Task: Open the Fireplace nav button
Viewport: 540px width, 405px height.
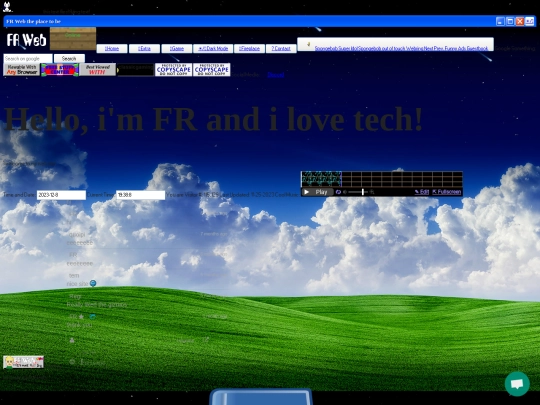Action: coord(249,49)
